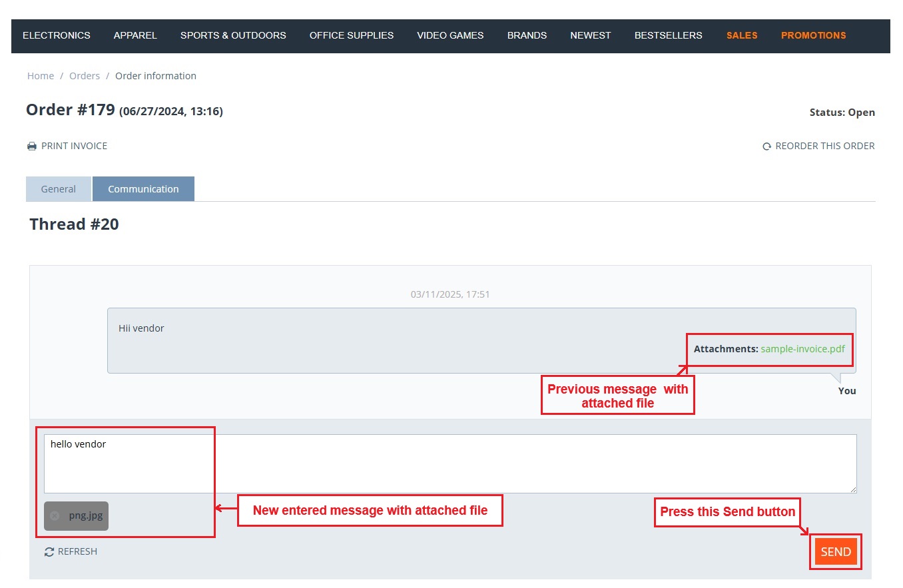Go to the Sports & Outdoors category
This screenshot has width=903, height=588.
pos(233,35)
